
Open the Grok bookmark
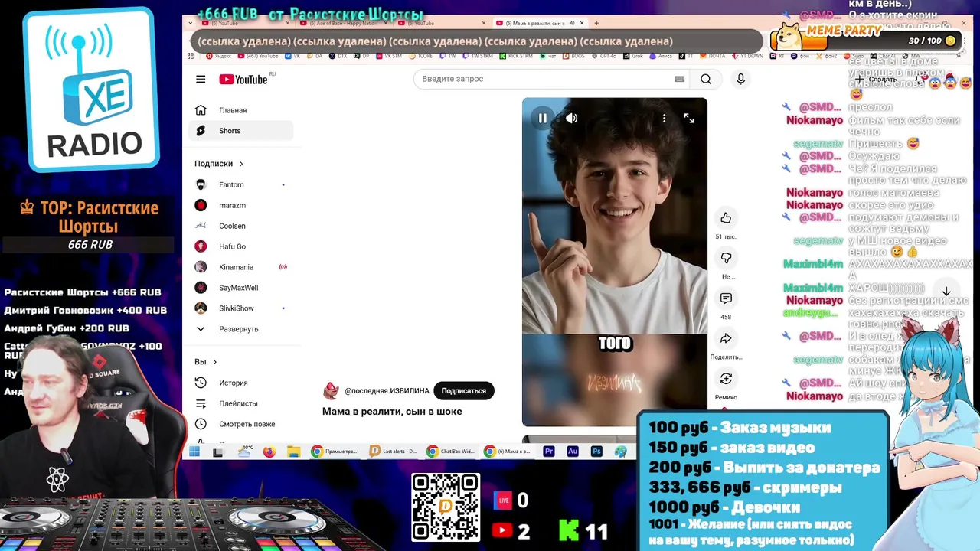(x=632, y=56)
